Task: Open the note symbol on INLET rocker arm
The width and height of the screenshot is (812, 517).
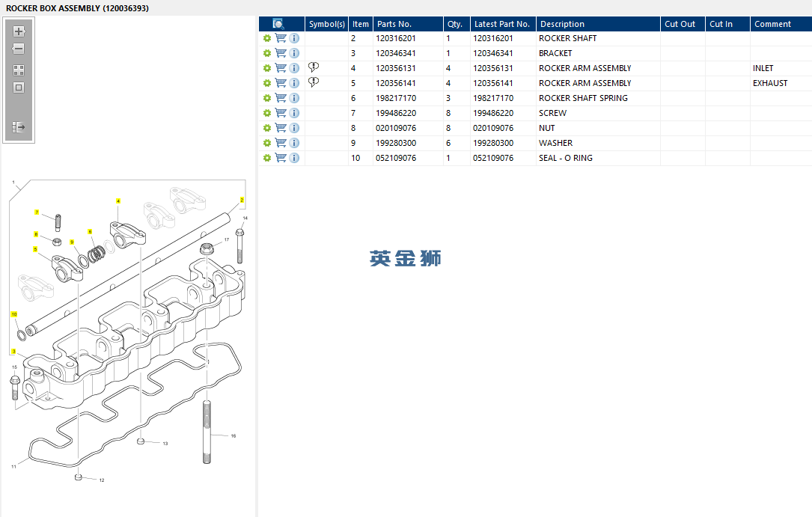Action: click(314, 67)
